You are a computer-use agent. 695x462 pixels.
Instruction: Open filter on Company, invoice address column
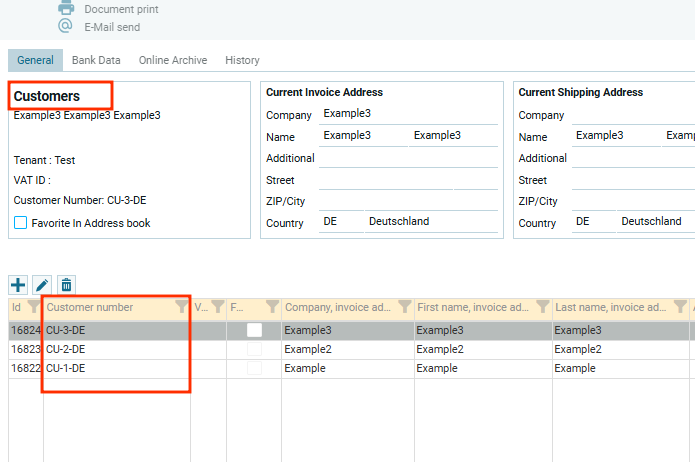404,308
